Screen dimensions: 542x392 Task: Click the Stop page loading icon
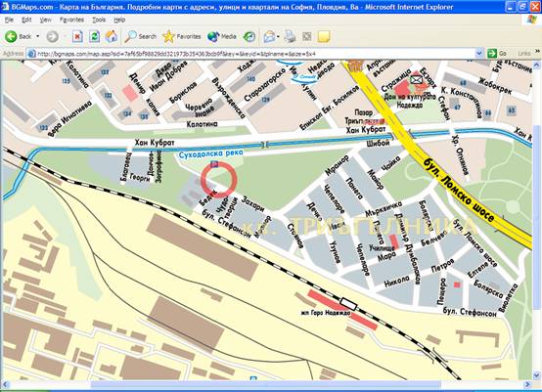point(77,36)
